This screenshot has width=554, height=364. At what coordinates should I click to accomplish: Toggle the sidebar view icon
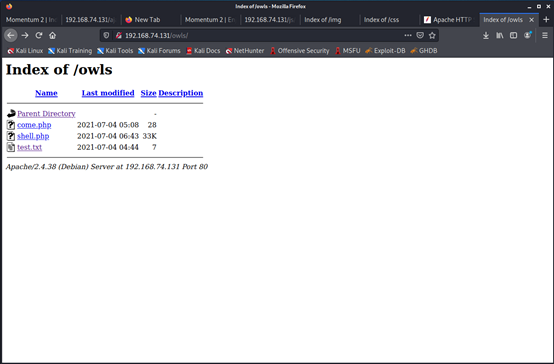click(x=513, y=35)
